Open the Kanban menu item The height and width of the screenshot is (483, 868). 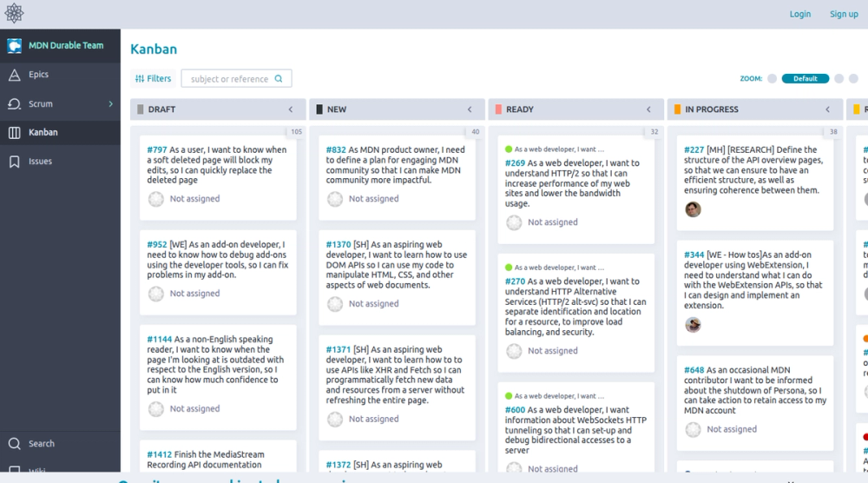61,132
